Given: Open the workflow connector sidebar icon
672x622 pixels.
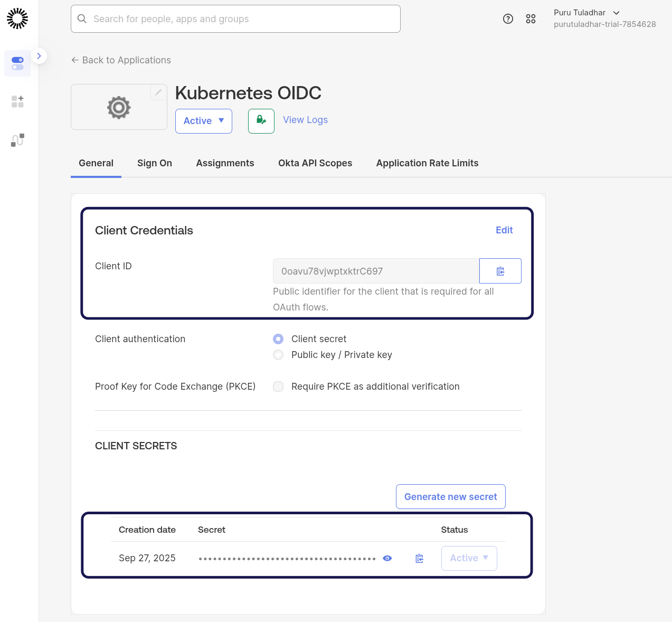Looking at the screenshot, I should (x=17, y=140).
